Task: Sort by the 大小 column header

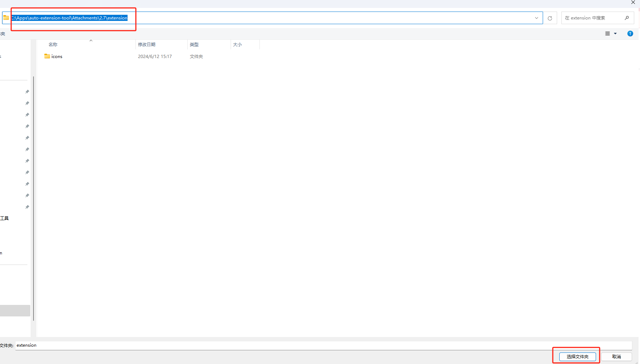Action: click(237, 45)
